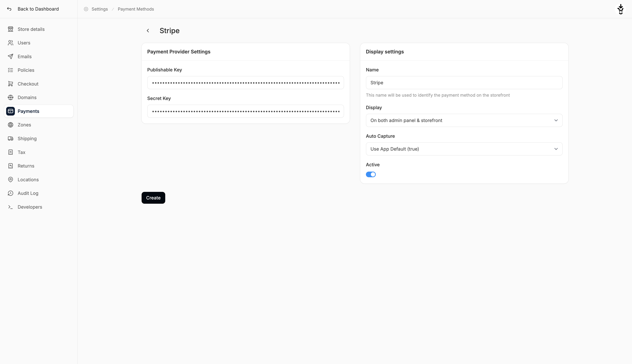This screenshot has width=632, height=364.
Task: Select the Payments sidebar item
Action: [x=39, y=111]
